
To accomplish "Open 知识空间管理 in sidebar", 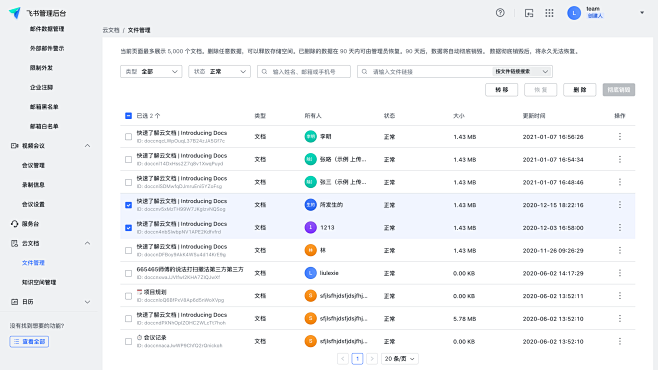I will 39,282.
